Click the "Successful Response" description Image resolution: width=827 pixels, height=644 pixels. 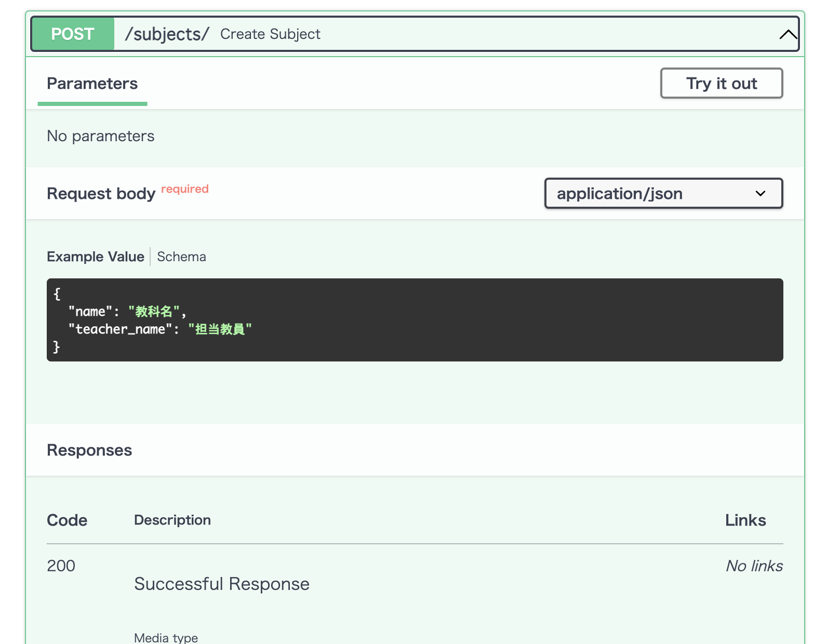pos(222,584)
